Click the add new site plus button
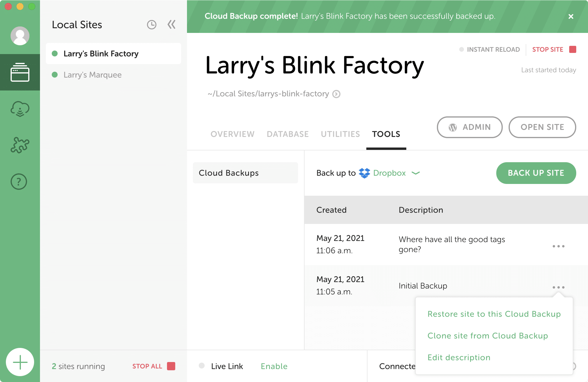The image size is (588, 382). coord(20,362)
